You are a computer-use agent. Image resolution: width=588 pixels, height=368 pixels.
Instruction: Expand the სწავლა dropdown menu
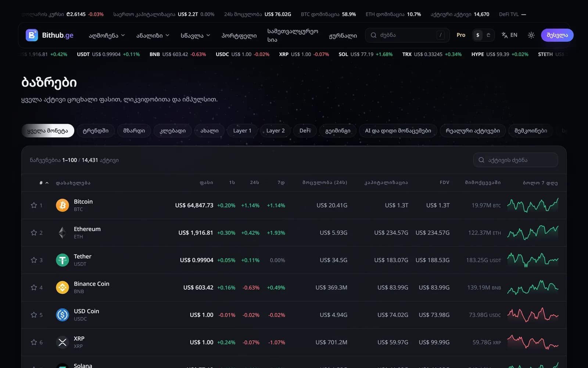[x=196, y=35]
